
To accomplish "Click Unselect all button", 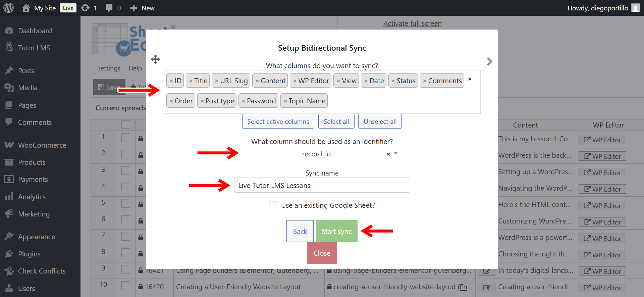I will click(380, 121).
